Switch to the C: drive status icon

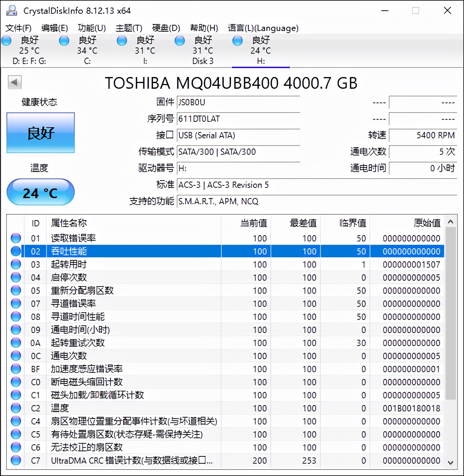click(64, 41)
